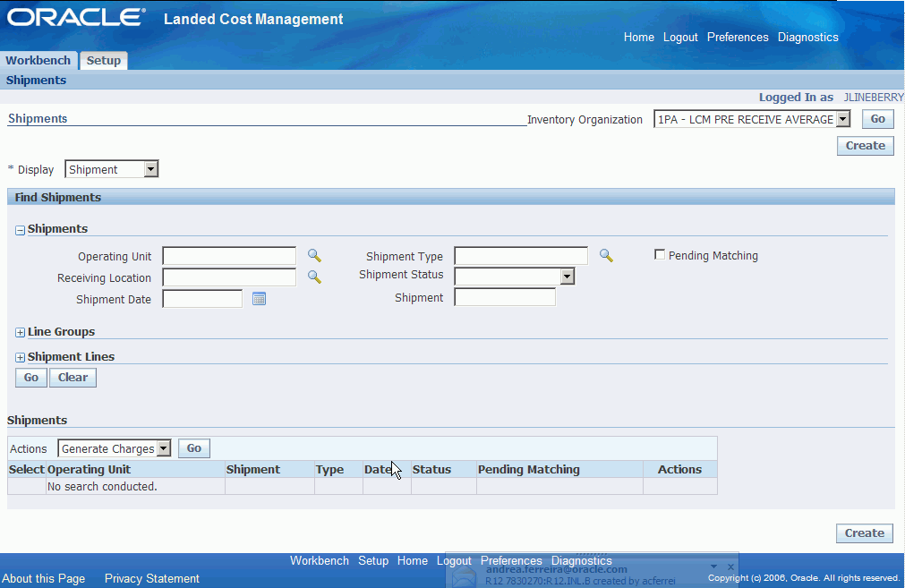Switch to the Setup tab
Screen dimensions: 905x588
[x=103, y=61]
